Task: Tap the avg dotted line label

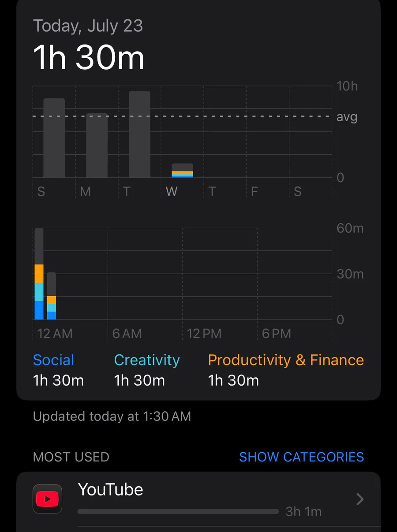Action: tap(347, 117)
